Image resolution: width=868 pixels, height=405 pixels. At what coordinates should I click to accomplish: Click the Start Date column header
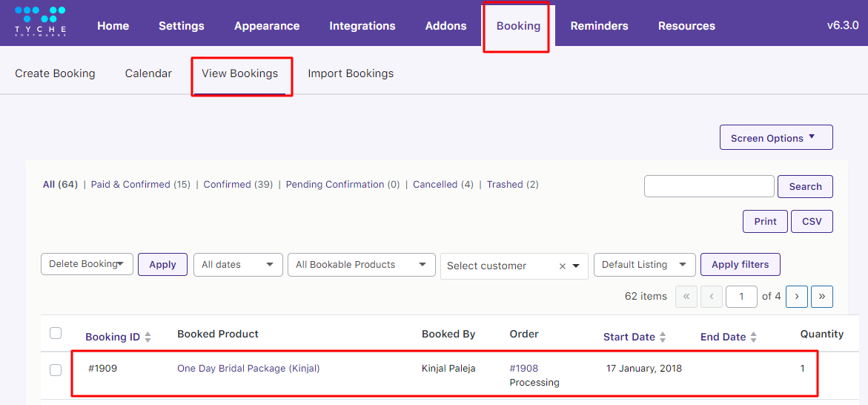pyautogui.click(x=629, y=337)
